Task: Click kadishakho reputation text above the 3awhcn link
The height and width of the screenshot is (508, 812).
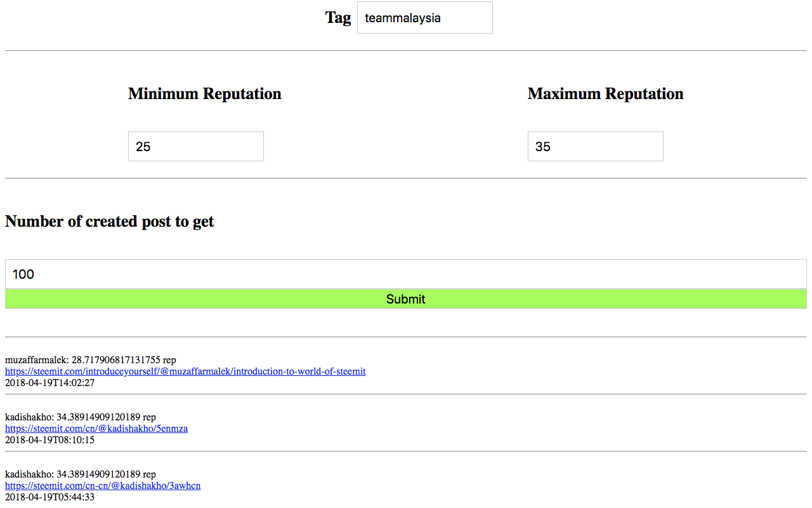Action: coord(81,474)
